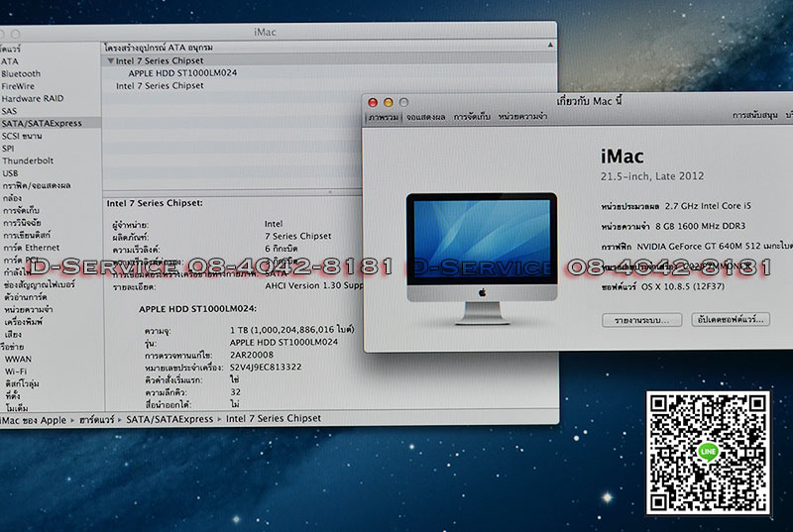Click the Intel 7 Series Chipset: detail heading

[x=155, y=203]
